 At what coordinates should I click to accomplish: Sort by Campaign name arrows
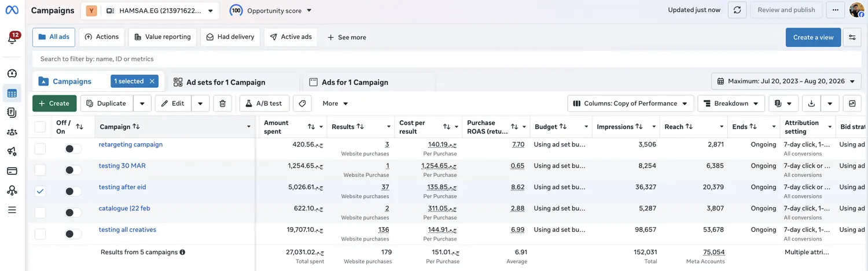click(x=136, y=127)
